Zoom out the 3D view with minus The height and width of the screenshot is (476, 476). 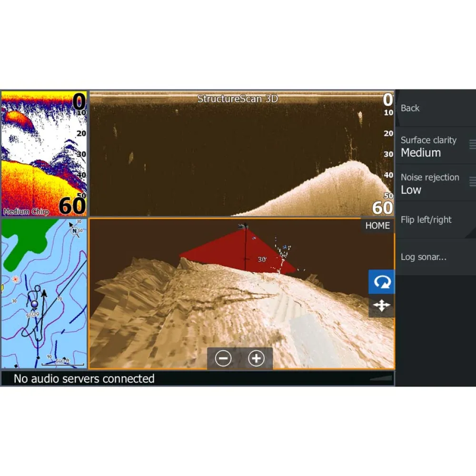pyautogui.click(x=223, y=358)
